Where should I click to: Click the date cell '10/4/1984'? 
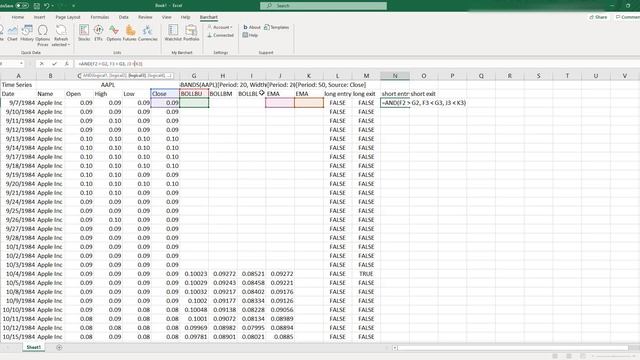pos(18,274)
